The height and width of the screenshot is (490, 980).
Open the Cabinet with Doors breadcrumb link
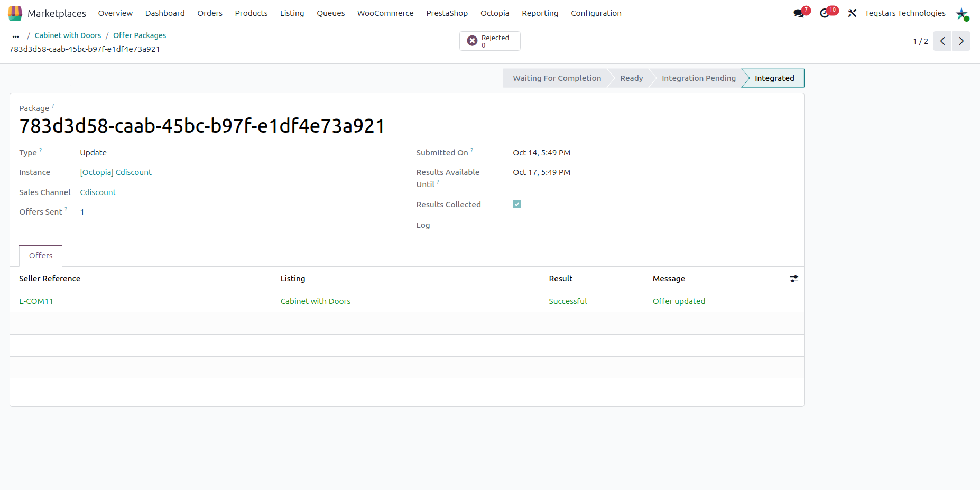pyautogui.click(x=68, y=35)
